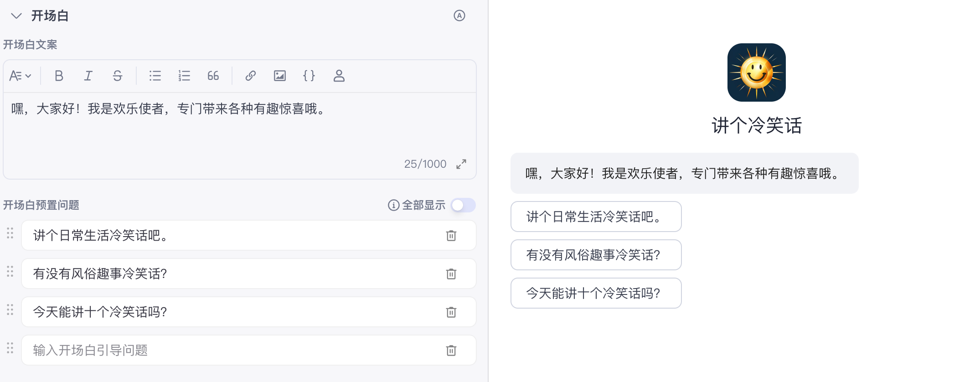Image resolution: width=980 pixels, height=382 pixels.
Task: Click the AI auto-generate icon beside 开场白
Action: (459, 16)
